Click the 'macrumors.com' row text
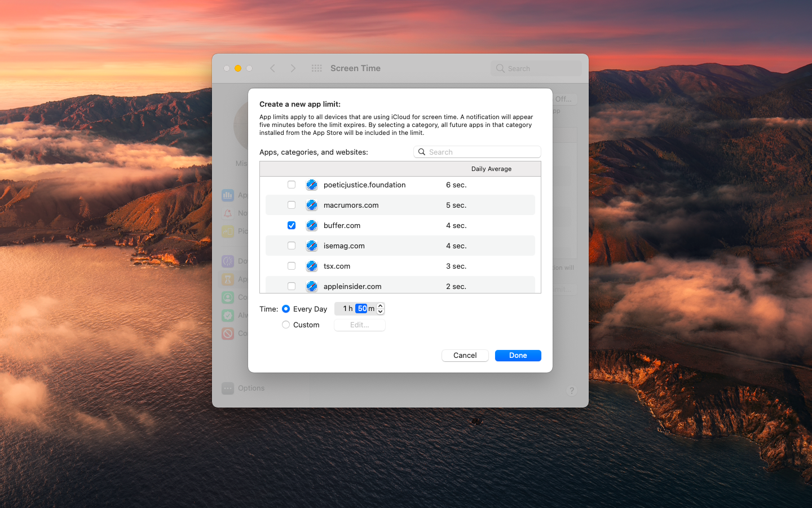The image size is (812, 508). click(351, 205)
